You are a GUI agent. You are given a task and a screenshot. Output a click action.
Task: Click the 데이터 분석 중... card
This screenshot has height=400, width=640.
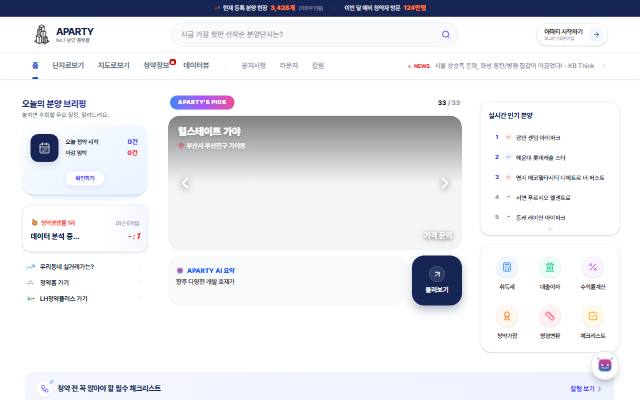click(x=85, y=229)
